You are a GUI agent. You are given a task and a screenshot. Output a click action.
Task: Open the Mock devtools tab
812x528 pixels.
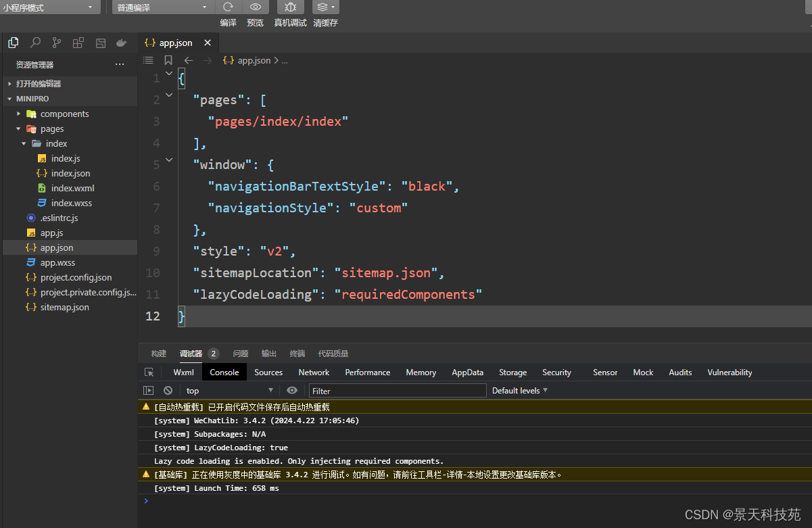[644, 373]
